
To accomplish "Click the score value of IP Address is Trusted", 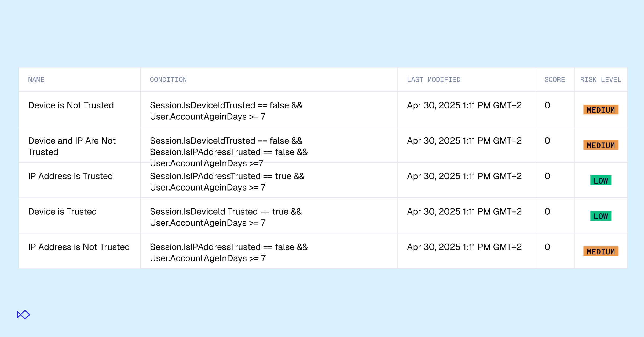I will click(x=547, y=176).
